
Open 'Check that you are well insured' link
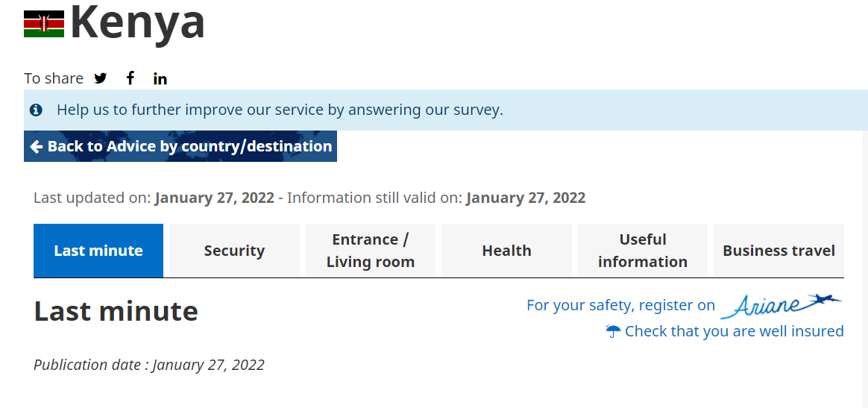734,331
